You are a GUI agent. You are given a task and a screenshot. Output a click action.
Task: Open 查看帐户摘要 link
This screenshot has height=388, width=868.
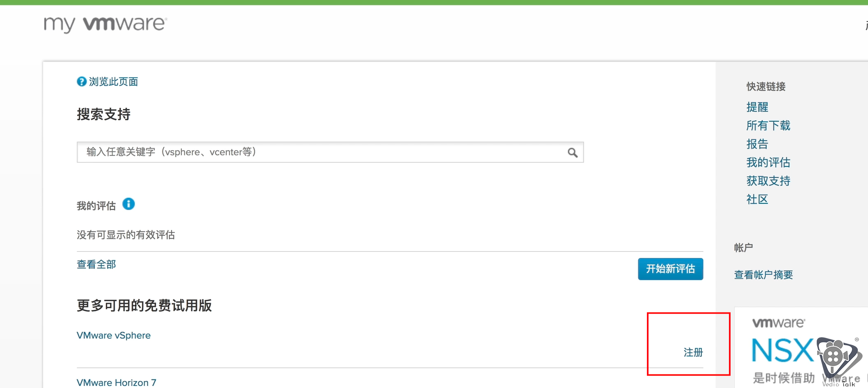763,275
